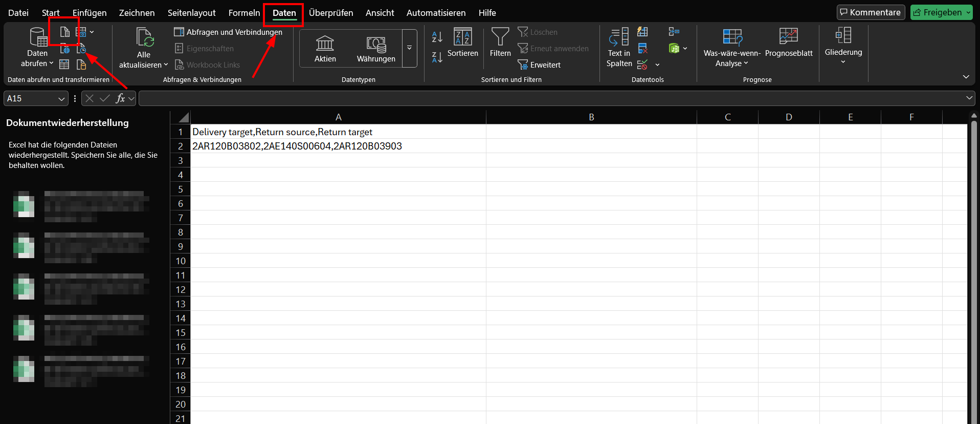Open the Name Box dropdown arrow
Screen dimensions: 980x424
(x=61, y=99)
